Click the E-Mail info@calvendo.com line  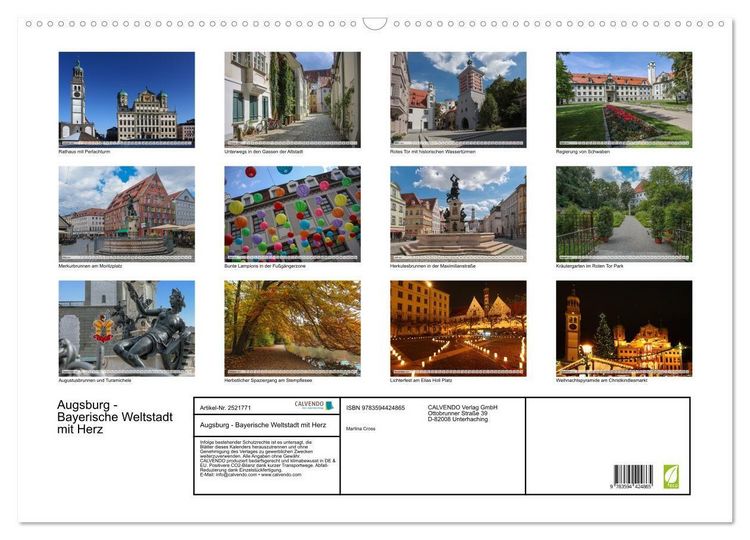pos(251,474)
